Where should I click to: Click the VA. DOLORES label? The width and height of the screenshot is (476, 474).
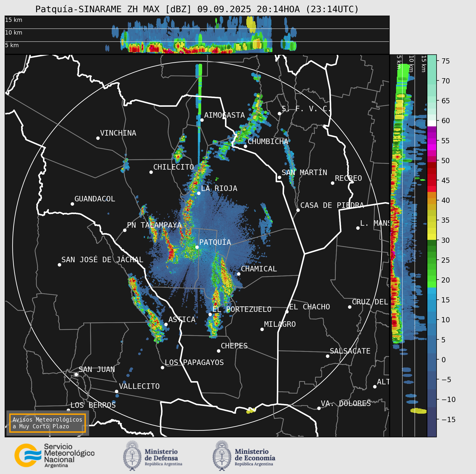point(346,403)
